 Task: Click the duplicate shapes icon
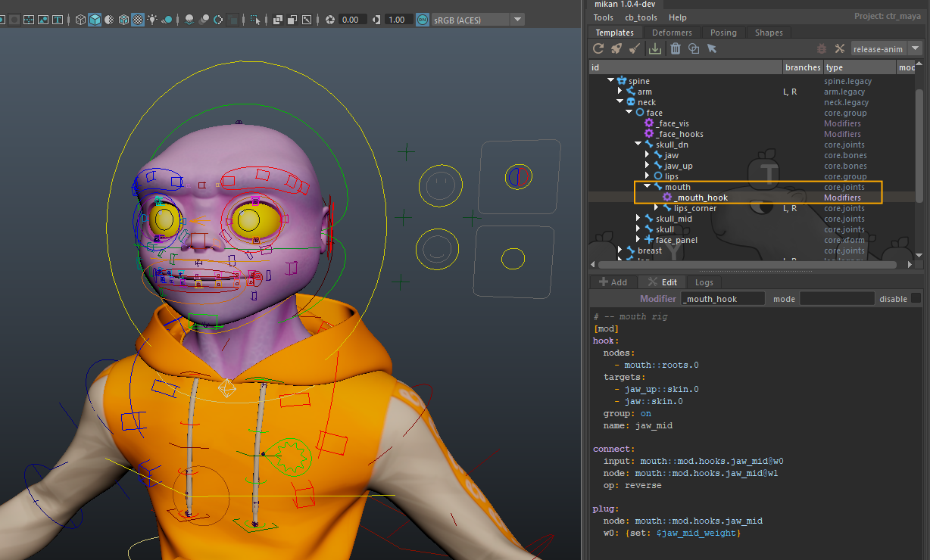pos(694,48)
